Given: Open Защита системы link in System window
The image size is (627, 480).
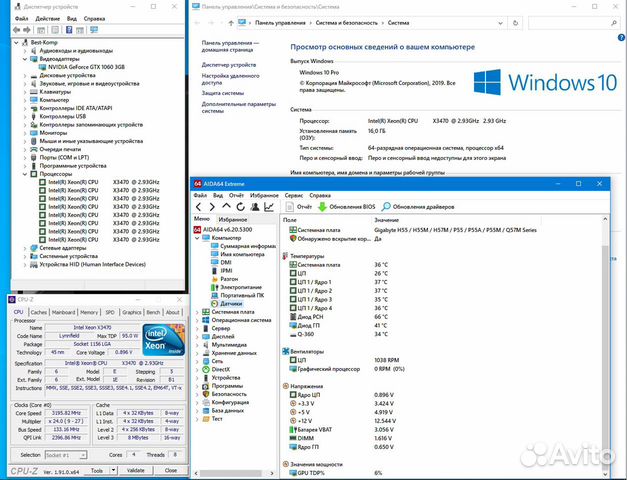Looking at the screenshot, I should (x=223, y=93).
